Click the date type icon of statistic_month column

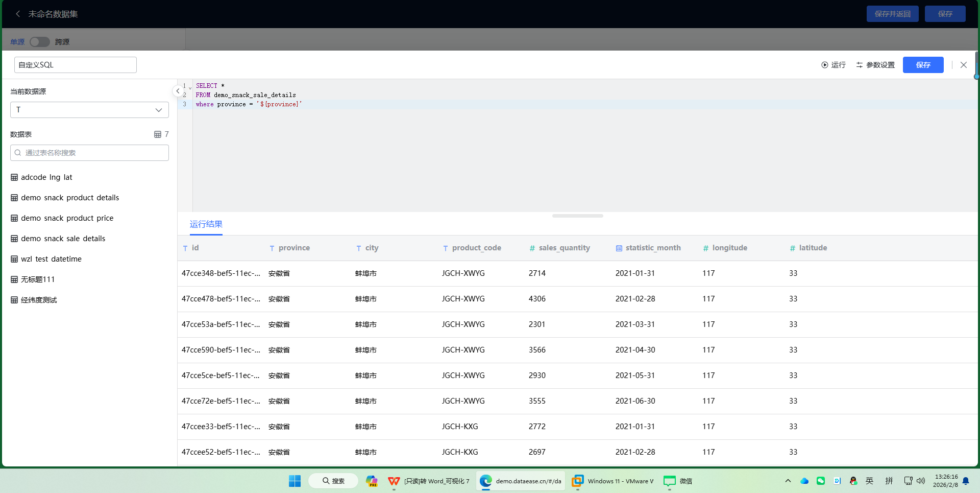(619, 248)
